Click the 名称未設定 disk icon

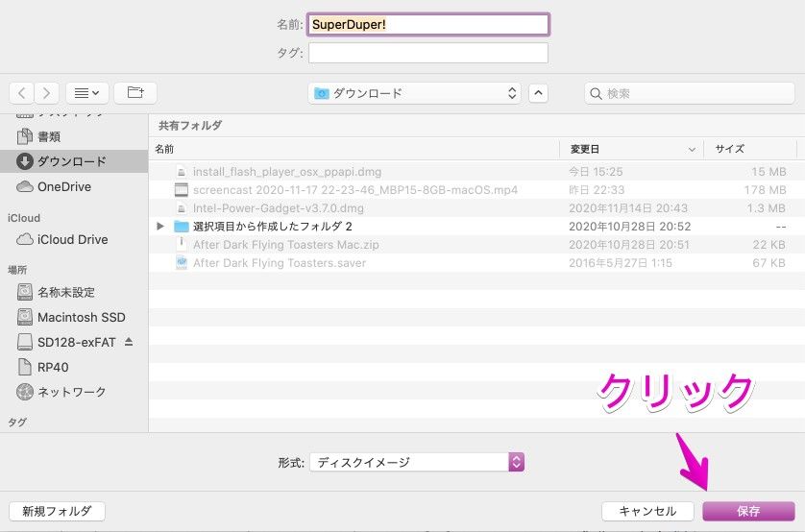(x=25, y=292)
